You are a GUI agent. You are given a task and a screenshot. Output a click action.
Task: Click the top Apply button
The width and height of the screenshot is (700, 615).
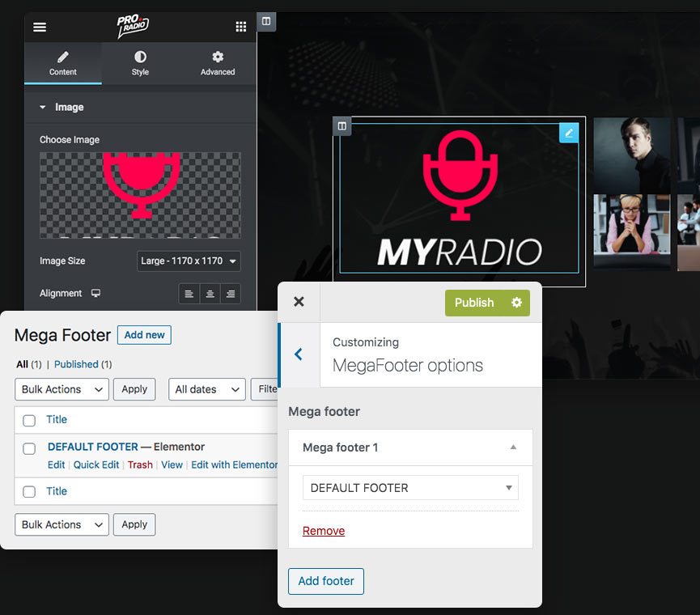[x=134, y=389]
